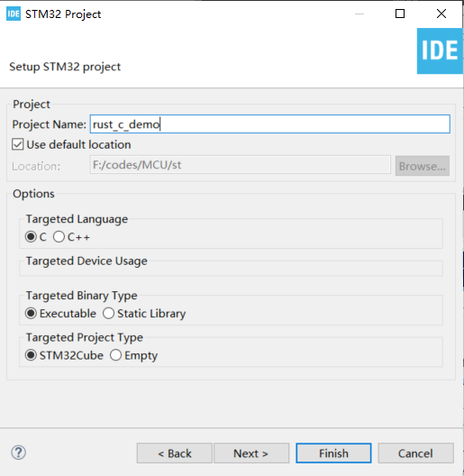Minimize the STM32 Project window
Screen dimensions: 464x476
[359, 14]
